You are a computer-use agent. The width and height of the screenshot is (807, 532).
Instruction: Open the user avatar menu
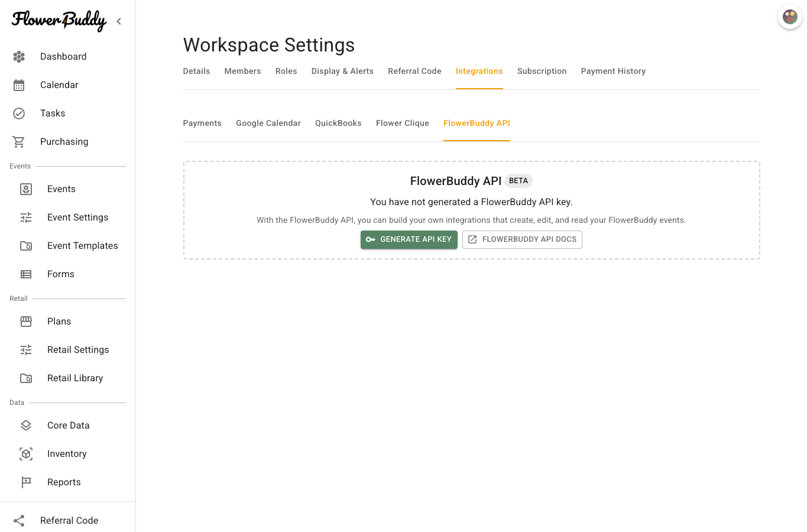coord(790,17)
